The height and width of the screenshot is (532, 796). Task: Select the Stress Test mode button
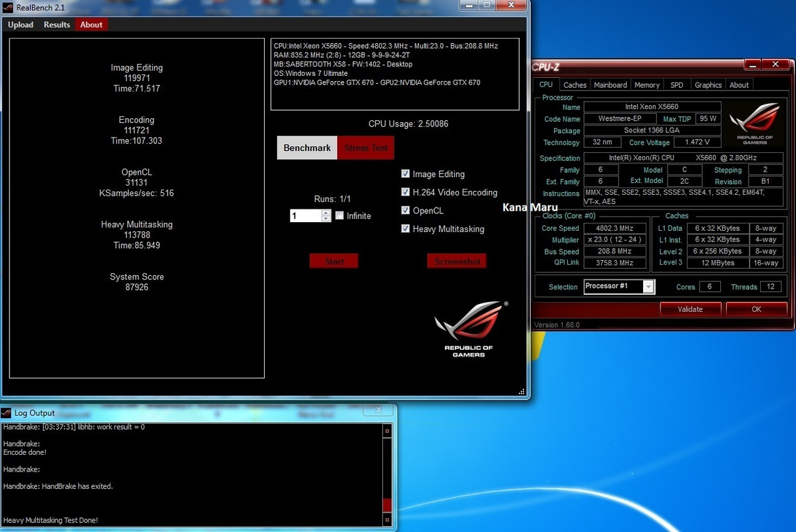[366, 148]
